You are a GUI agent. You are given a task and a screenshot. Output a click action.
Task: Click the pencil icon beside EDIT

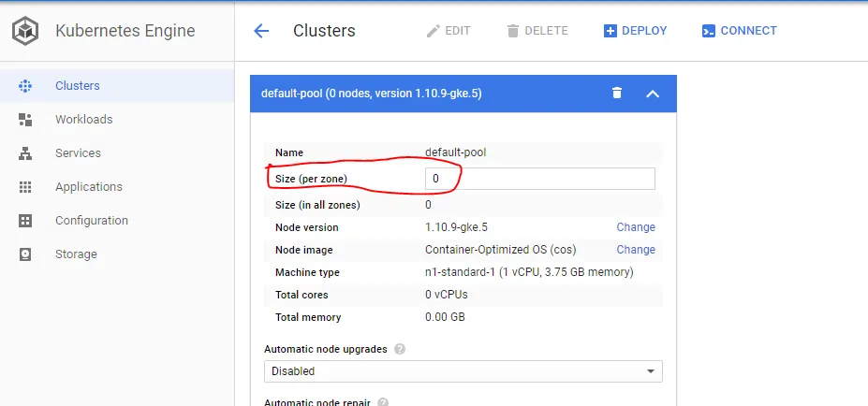pyautogui.click(x=433, y=31)
